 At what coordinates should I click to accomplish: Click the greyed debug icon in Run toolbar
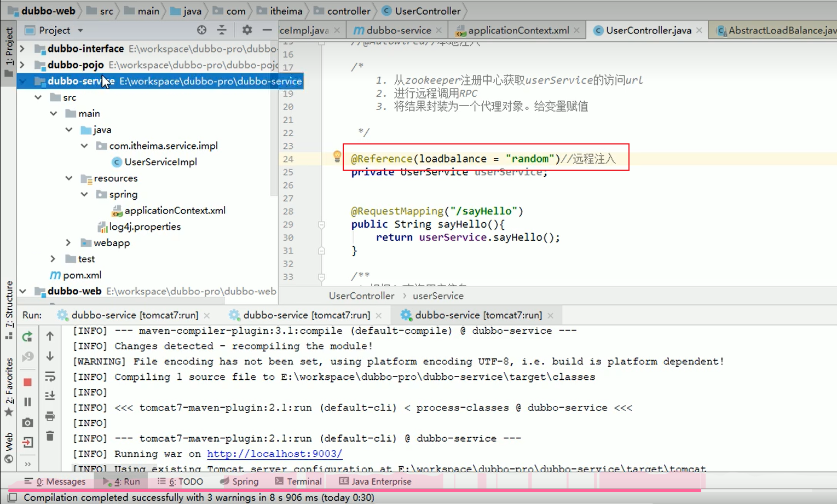[x=27, y=357]
